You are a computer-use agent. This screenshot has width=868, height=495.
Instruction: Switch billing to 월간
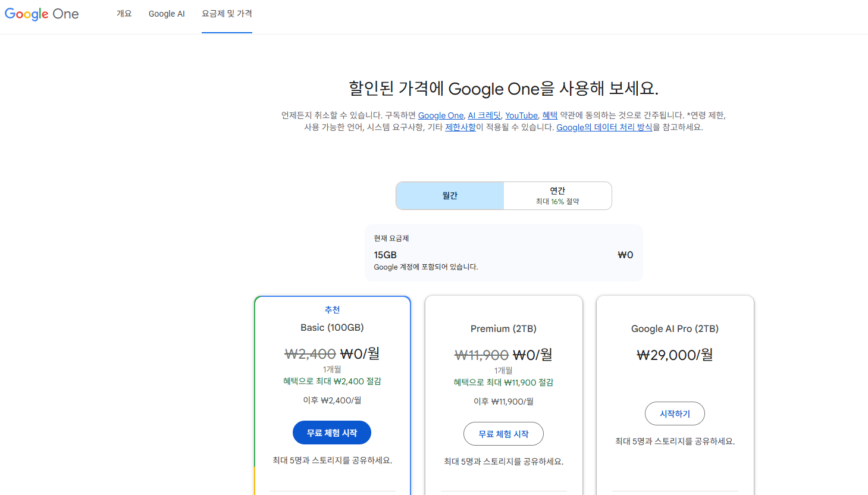point(450,196)
